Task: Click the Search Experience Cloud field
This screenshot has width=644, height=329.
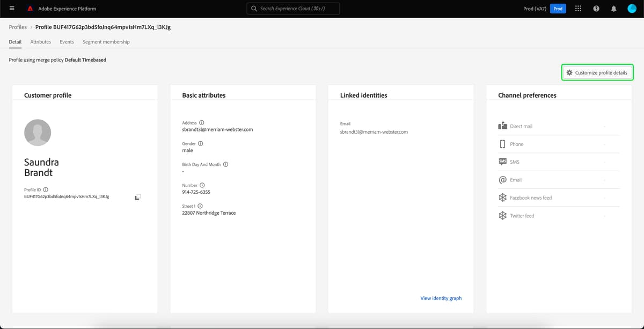Action: pos(292,8)
